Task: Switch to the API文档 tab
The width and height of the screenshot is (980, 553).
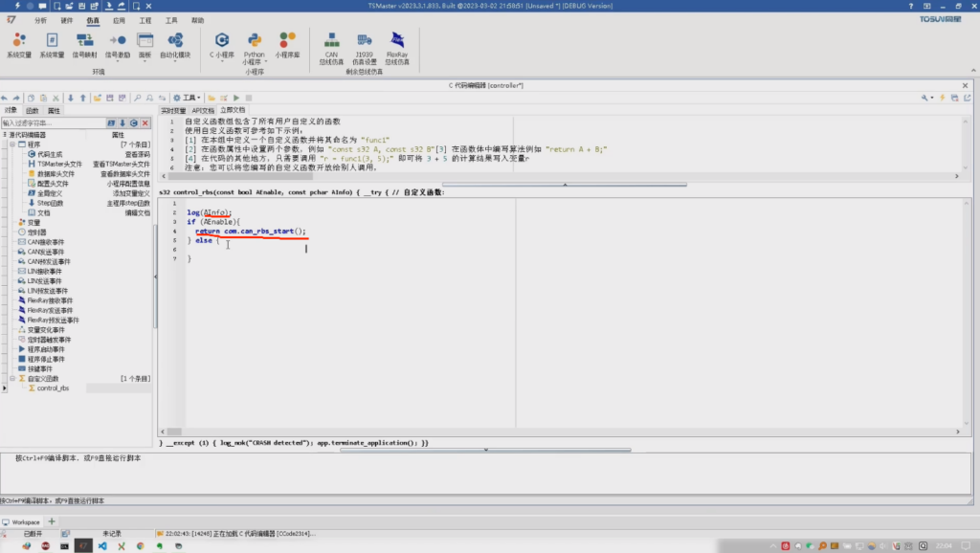Action: 204,108
